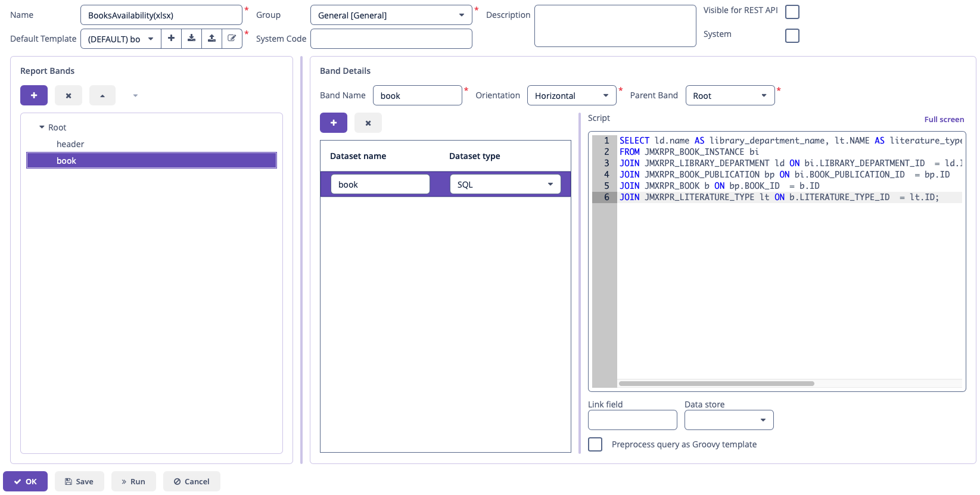Click the download template icon
Viewport: 980px width, 495px height.
pyautogui.click(x=191, y=39)
